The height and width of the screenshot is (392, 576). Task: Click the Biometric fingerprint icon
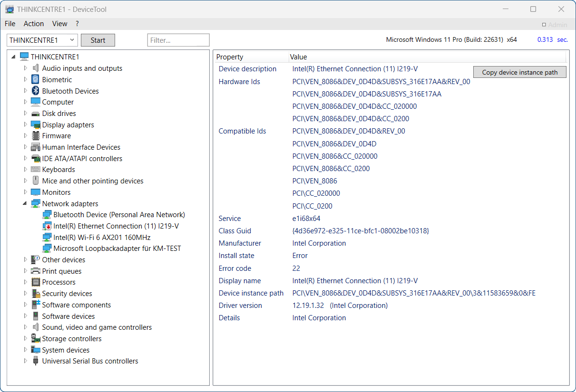pos(35,80)
